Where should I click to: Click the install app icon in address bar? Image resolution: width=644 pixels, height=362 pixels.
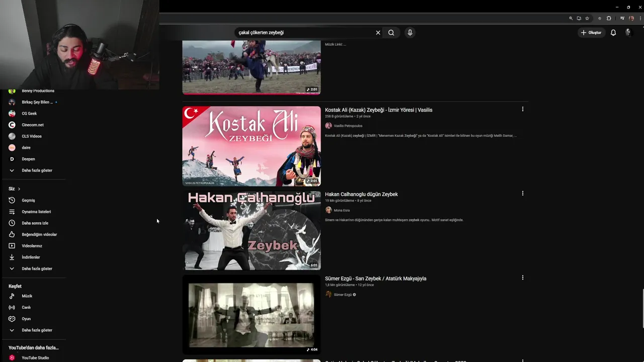click(579, 18)
